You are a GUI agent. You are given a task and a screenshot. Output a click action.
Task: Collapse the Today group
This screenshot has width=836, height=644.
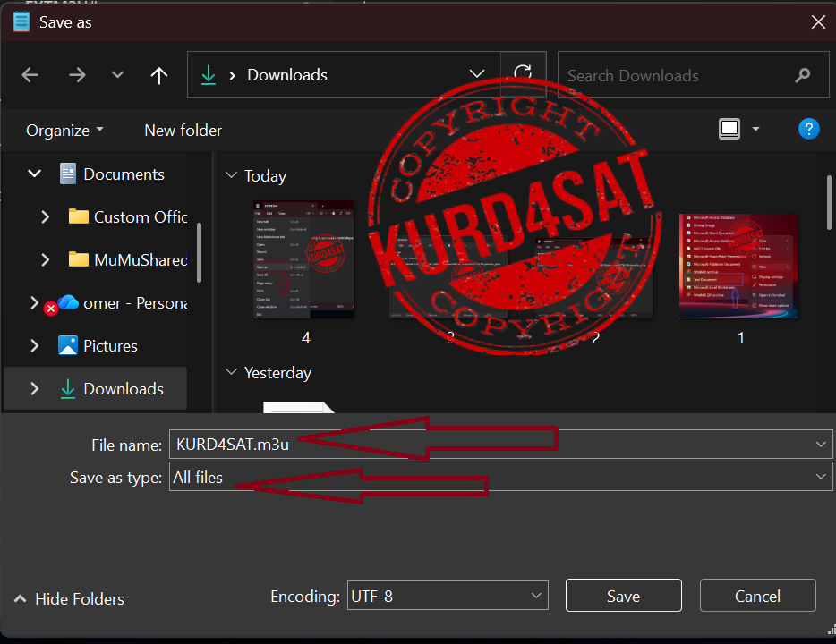tap(231, 174)
